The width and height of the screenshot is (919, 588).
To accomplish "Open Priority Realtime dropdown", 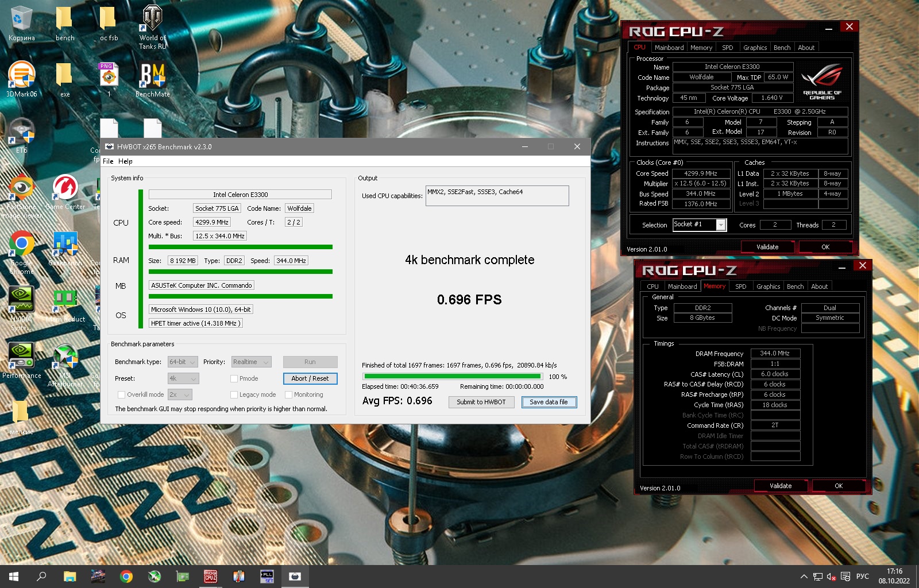I will (251, 362).
